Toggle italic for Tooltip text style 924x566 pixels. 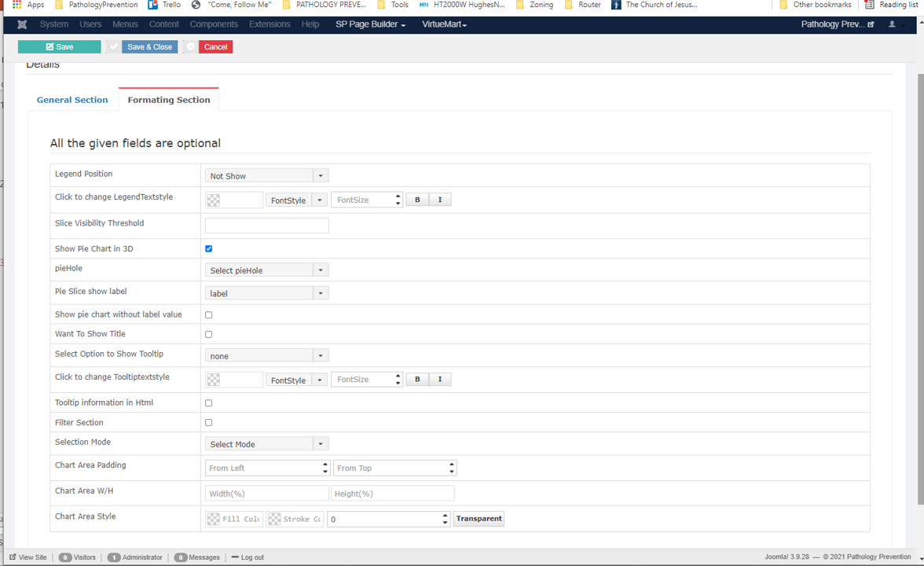440,380
